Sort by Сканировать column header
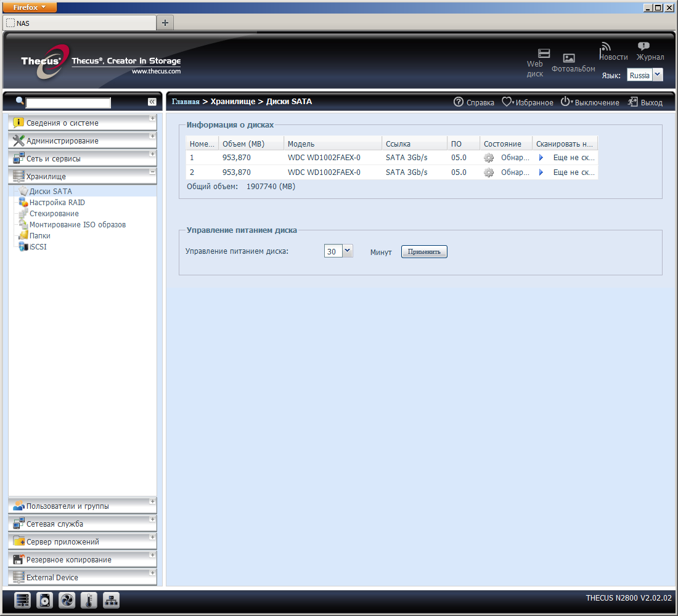The width and height of the screenshot is (678, 616). click(565, 144)
